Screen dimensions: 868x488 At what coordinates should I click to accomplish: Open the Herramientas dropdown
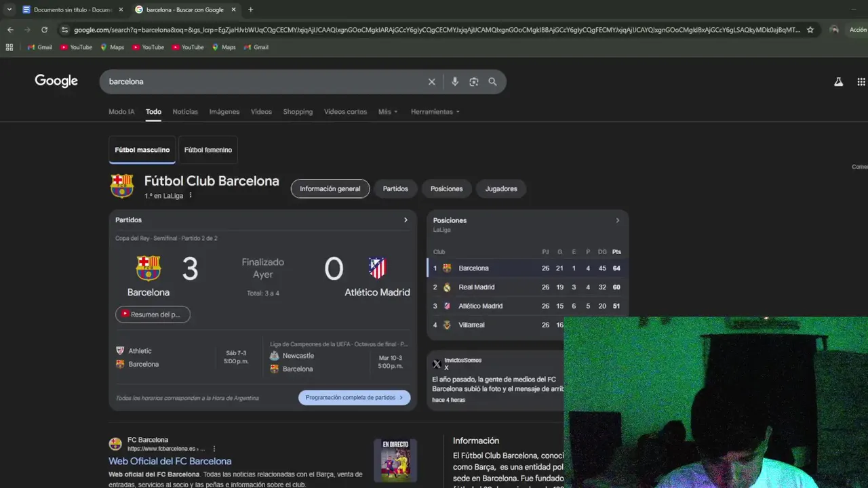click(x=435, y=112)
